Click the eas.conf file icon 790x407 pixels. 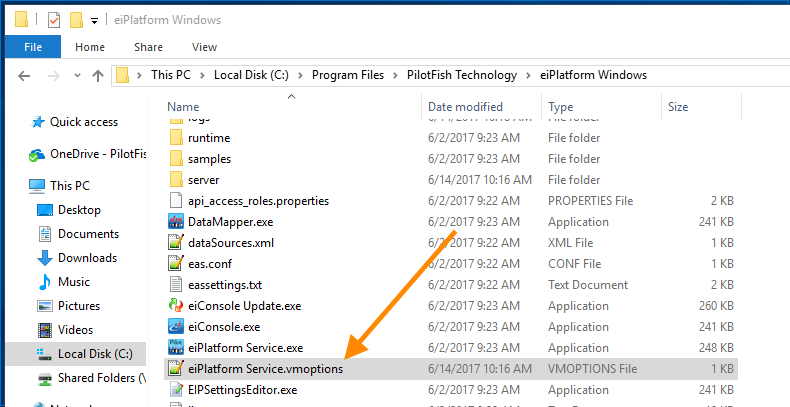176,264
